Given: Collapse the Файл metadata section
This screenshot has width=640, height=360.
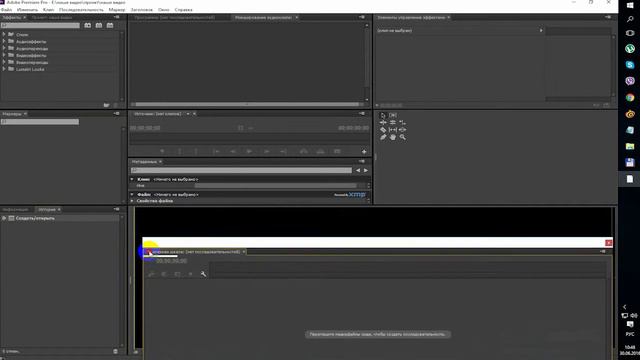Looking at the screenshot, I should (x=132, y=195).
